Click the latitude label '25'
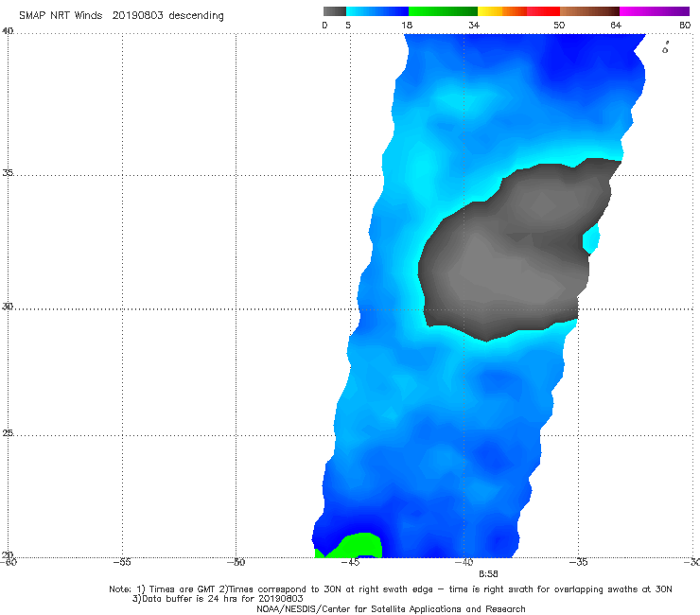Image resolution: width=700 pixels, height=615 pixels. click(8, 433)
